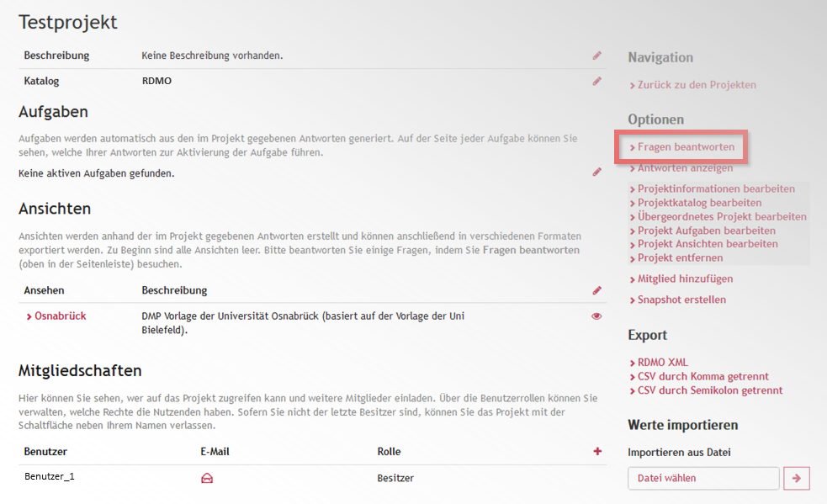Click pencil icon beside 'Keine aktiven Aufgaben gefunden'
This screenshot has width=827, height=504.
596,172
